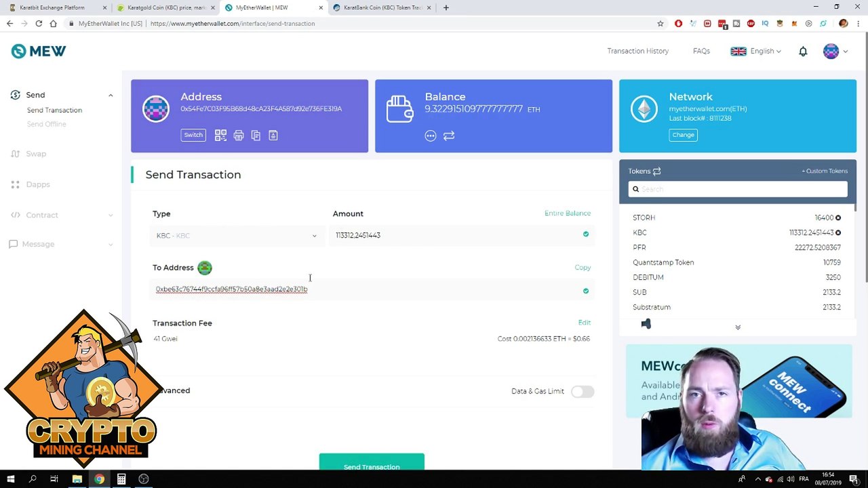
Task: Click the green Send Transaction button
Action: [x=372, y=462]
